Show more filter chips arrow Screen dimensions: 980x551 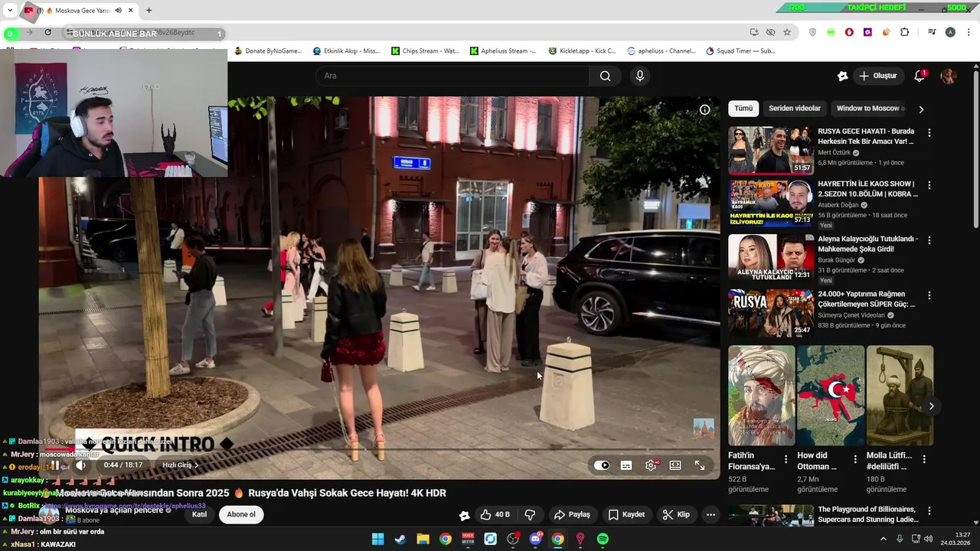[x=921, y=109]
